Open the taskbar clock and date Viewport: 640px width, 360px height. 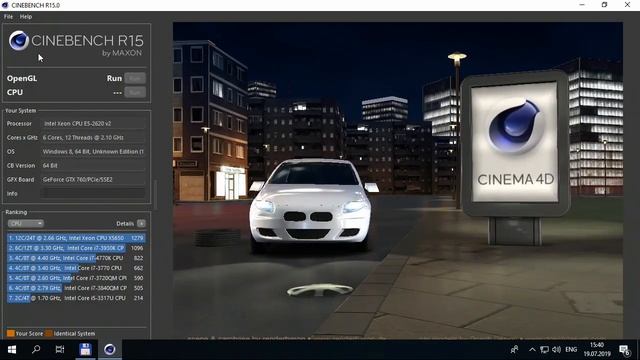(x=597, y=350)
